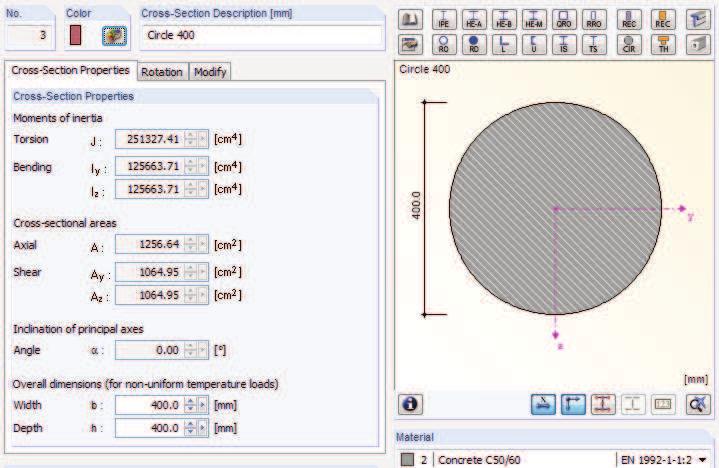719x468 pixels.
Task: Select the HE-M section type button
Action: click(x=534, y=20)
